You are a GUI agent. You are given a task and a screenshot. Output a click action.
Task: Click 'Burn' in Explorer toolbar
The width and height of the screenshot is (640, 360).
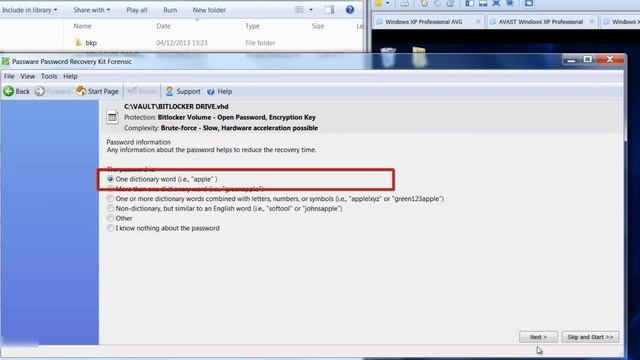170,10
